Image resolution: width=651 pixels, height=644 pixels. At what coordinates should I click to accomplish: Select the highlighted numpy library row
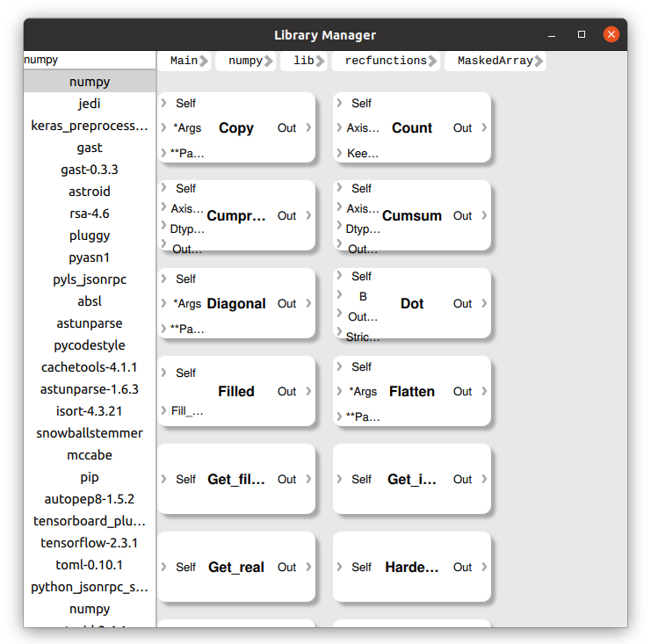coord(90,82)
